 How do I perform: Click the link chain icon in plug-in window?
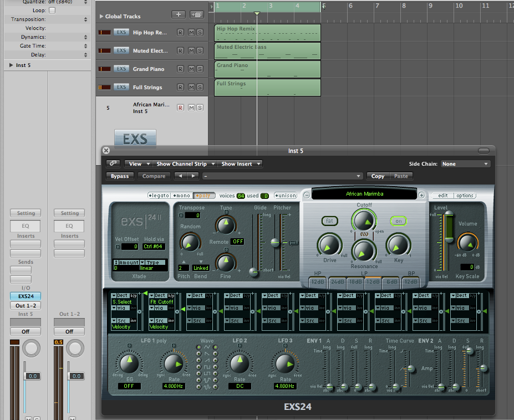click(x=113, y=163)
